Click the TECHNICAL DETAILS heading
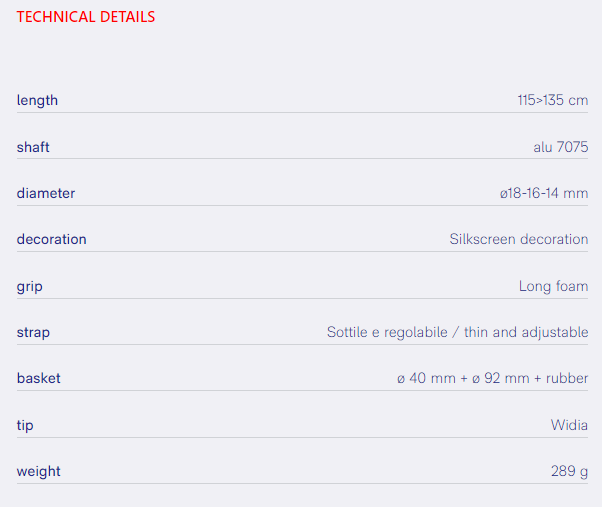The height and width of the screenshot is (507, 602). point(86,17)
